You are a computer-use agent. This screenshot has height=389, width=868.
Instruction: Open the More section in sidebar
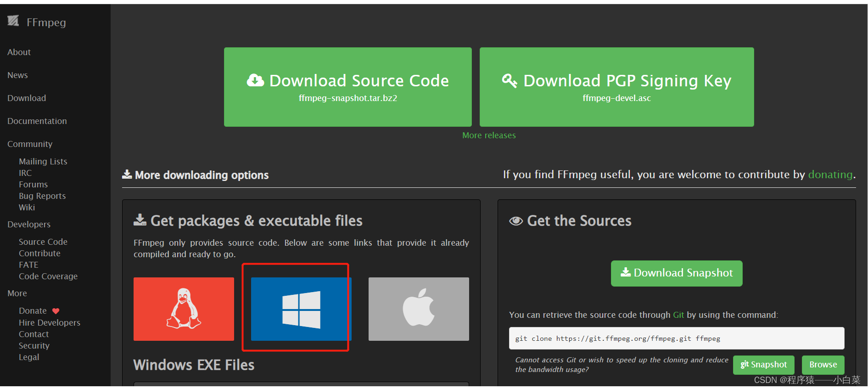pyautogui.click(x=17, y=293)
